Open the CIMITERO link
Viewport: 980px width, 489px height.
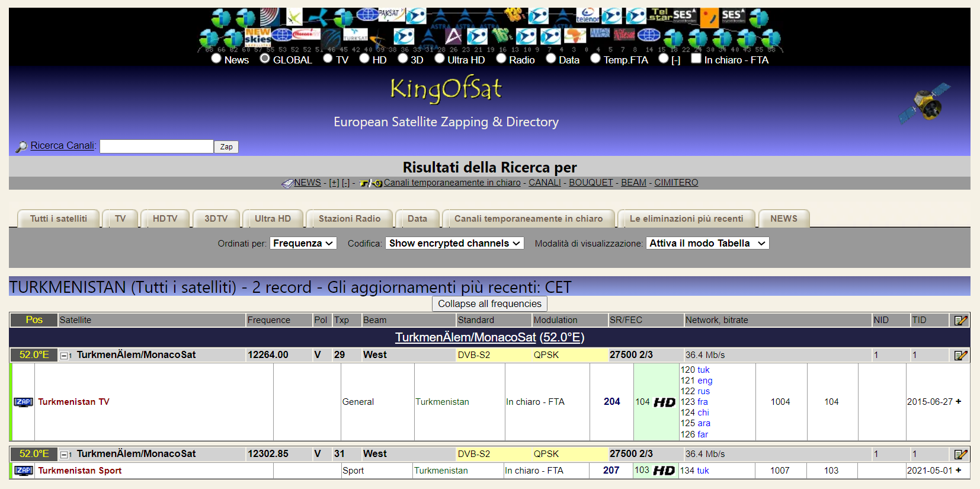coord(676,183)
